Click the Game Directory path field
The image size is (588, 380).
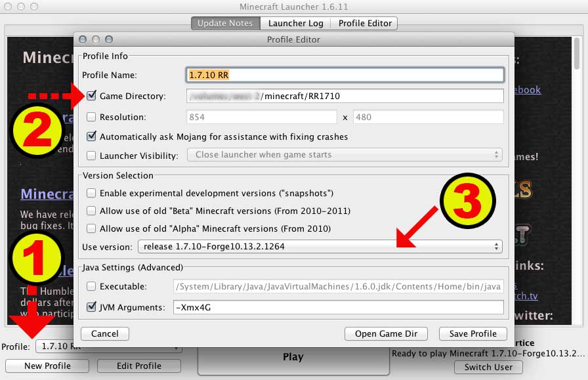345,96
